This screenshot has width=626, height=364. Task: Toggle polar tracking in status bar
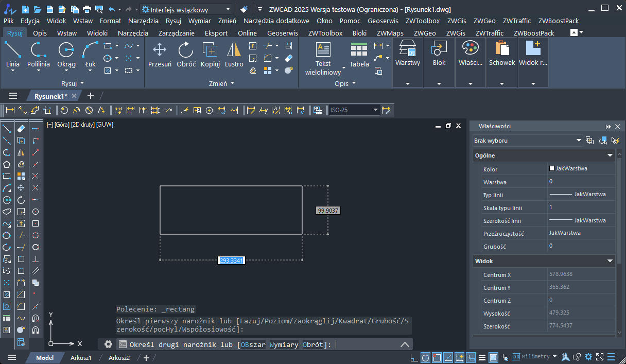(426, 357)
